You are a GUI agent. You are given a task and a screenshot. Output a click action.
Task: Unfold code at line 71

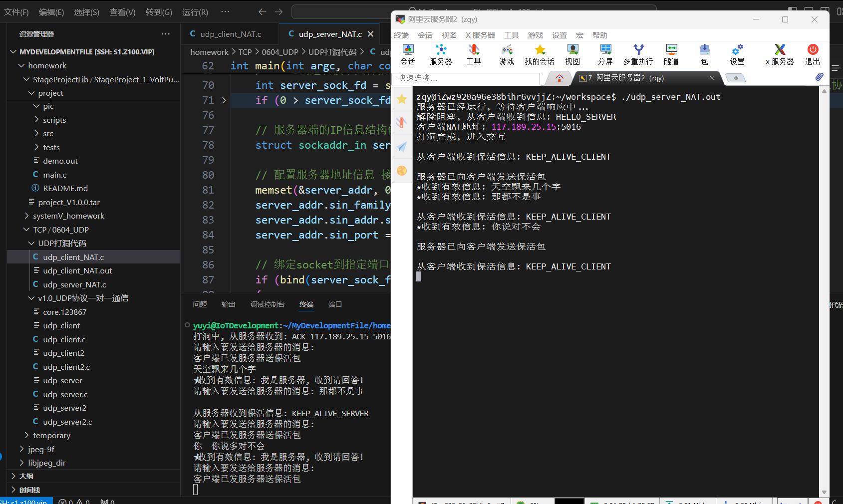[x=224, y=100]
